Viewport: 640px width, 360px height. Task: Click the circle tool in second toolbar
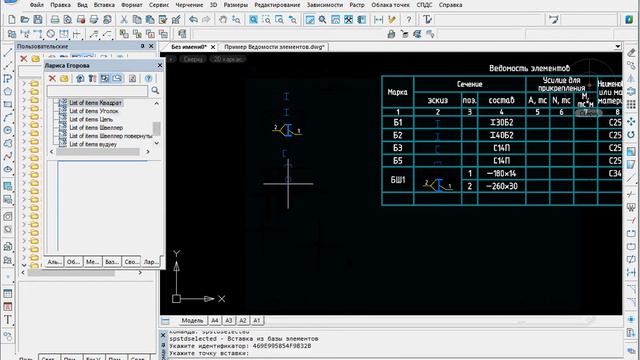pyautogui.click(x=51, y=34)
